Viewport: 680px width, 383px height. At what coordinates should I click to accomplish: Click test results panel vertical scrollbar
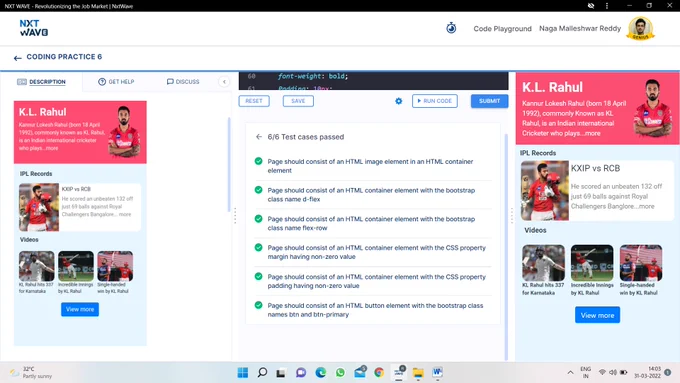tap(506, 247)
